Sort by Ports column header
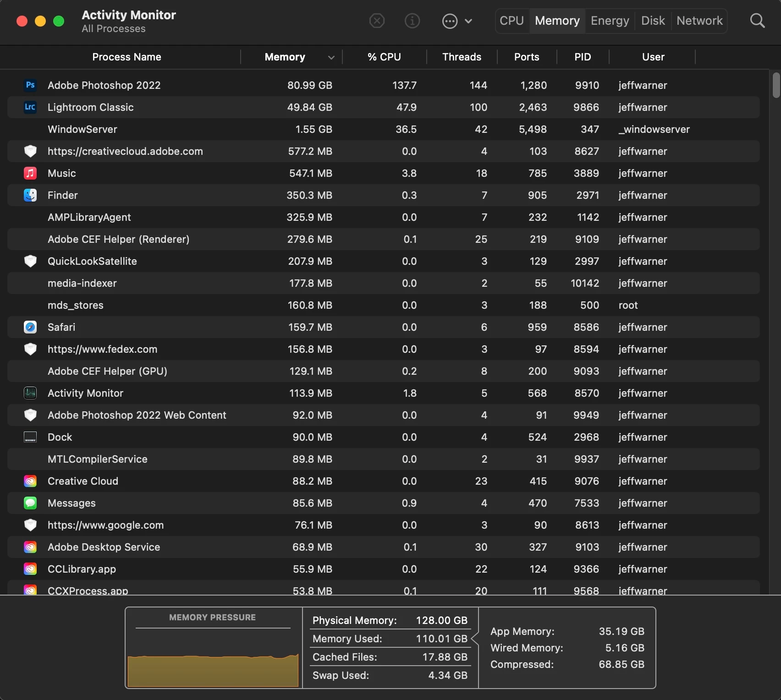This screenshot has height=700, width=781. tap(527, 57)
